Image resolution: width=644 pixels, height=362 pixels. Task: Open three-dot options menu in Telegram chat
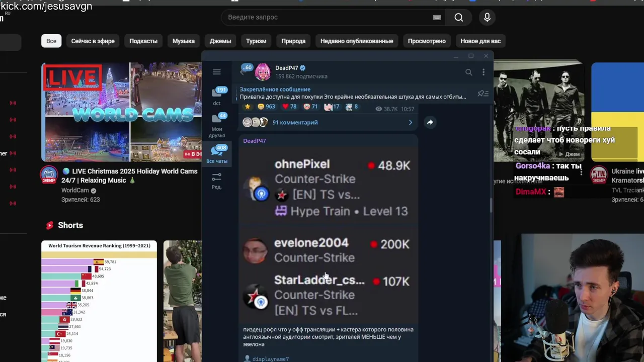(483, 72)
